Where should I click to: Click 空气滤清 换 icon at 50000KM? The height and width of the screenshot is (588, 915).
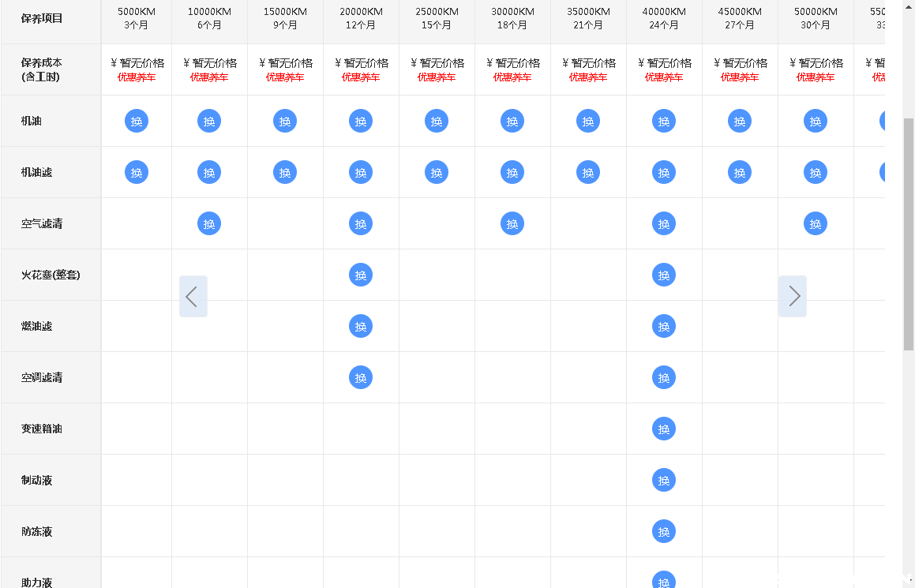click(x=816, y=223)
